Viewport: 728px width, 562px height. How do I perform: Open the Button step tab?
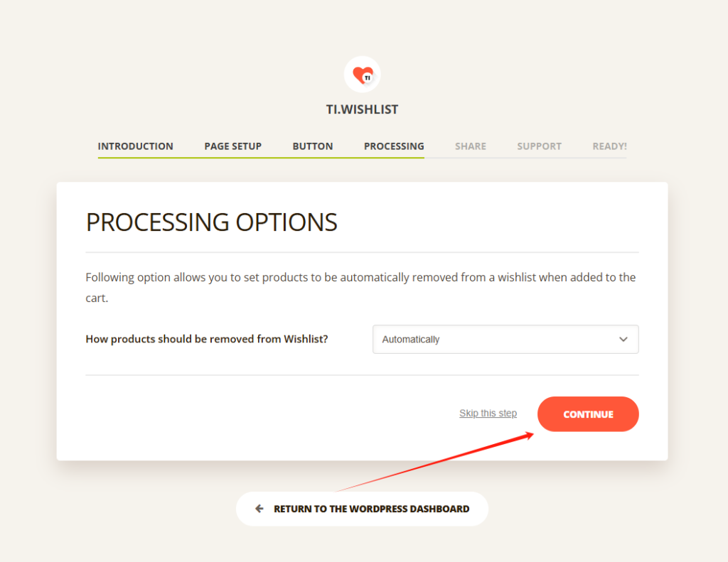click(x=313, y=146)
